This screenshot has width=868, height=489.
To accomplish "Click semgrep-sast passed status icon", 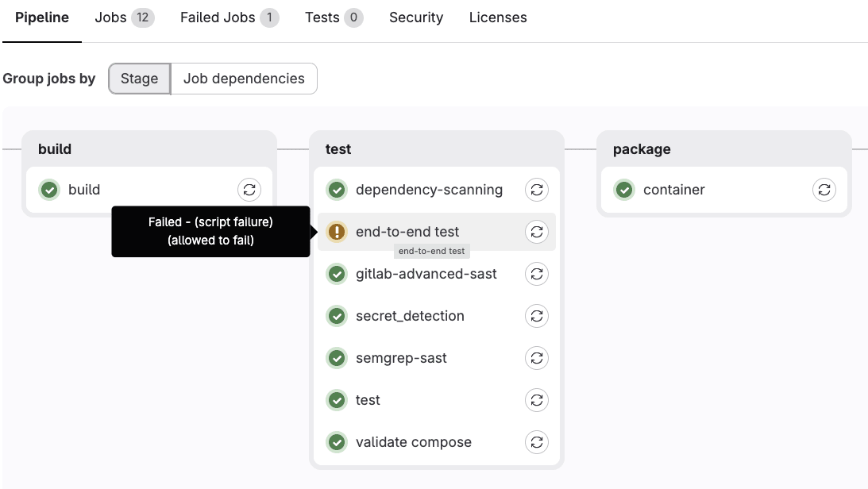I will click(x=337, y=358).
